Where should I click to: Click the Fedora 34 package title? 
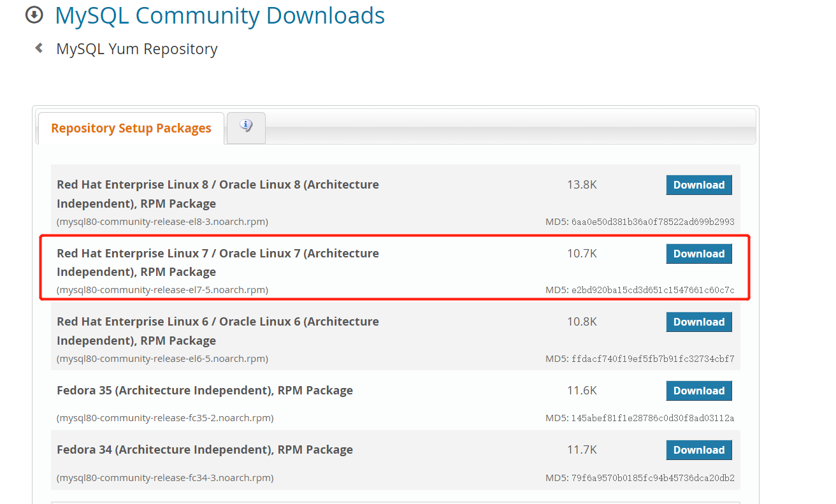pyautogui.click(x=205, y=450)
